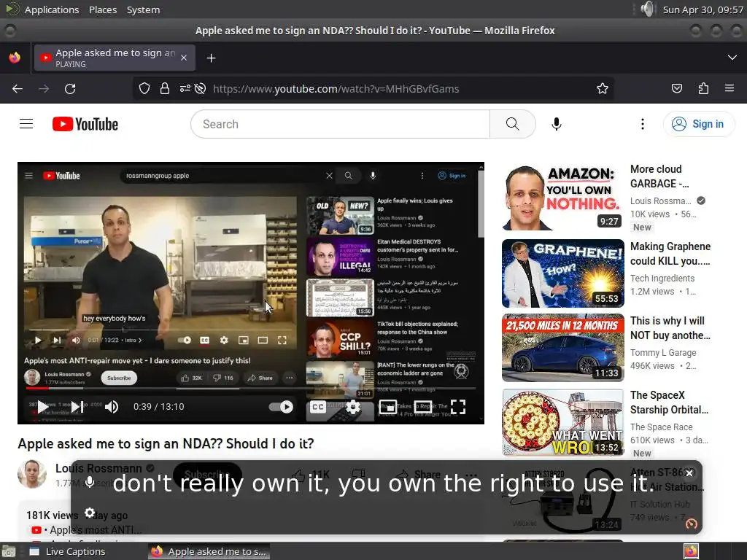Image resolution: width=747 pixels, height=560 pixels.
Task: Open site permissions icon in address bar
Action: coord(185,88)
